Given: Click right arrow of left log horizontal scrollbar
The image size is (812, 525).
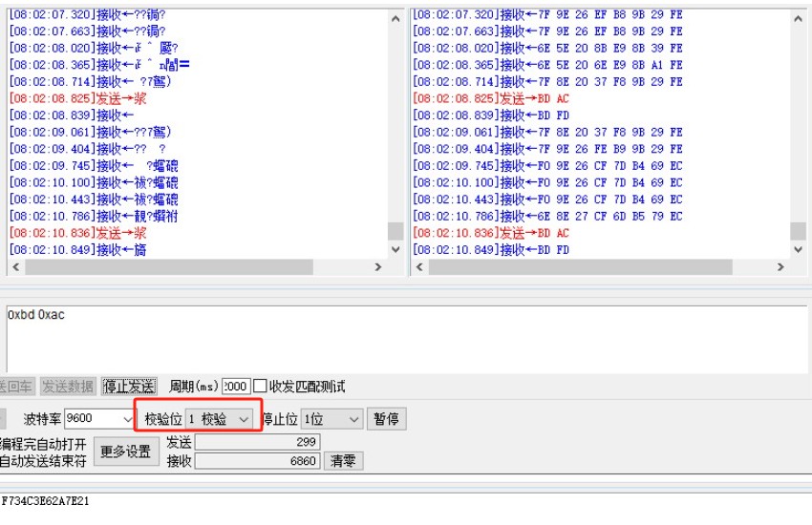Looking at the screenshot, I should point(378,267).
